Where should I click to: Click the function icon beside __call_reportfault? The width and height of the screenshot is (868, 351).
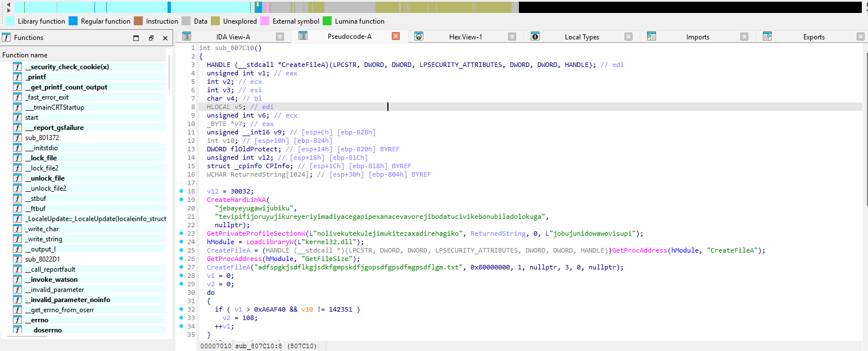17,269
